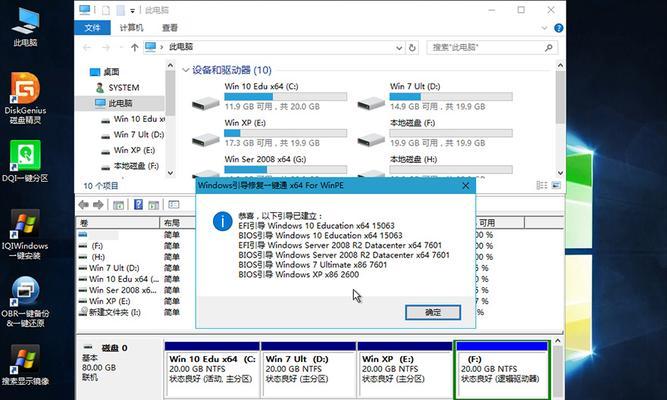Open the 查看 ribbon tab

click(170, 28)
